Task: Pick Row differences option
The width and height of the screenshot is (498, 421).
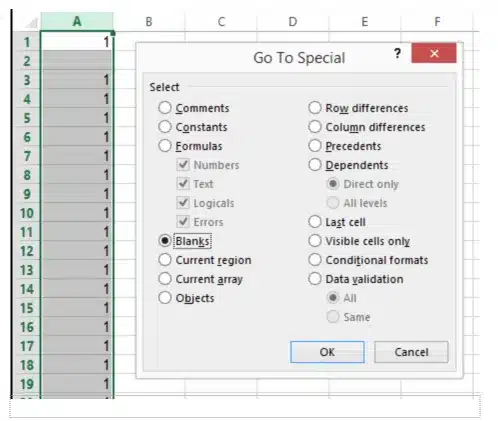Action: pos(315,108)
